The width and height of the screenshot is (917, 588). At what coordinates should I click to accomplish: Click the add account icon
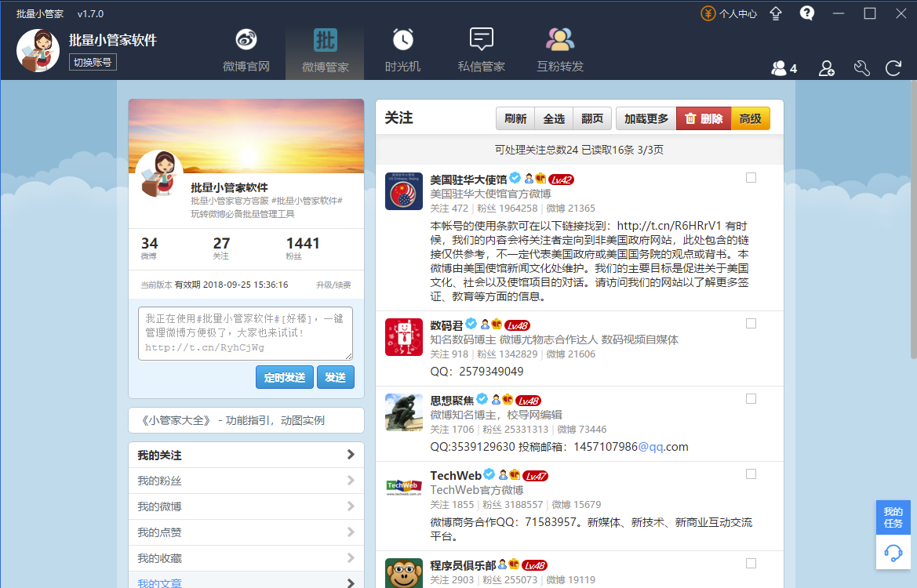826,68
